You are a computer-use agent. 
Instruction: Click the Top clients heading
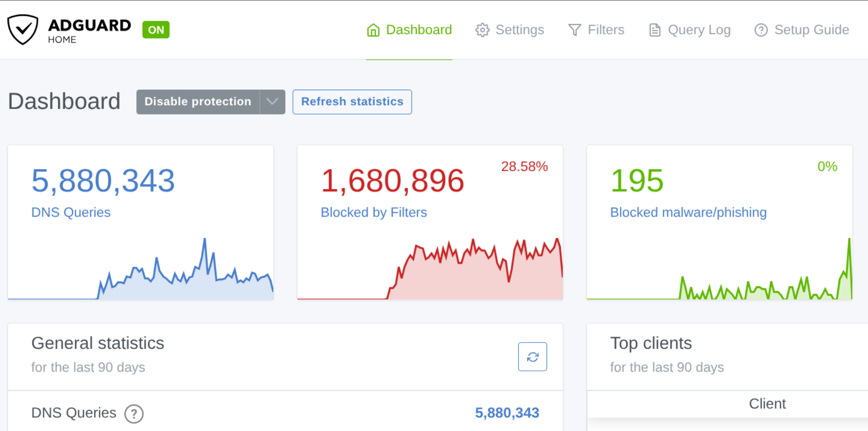pyautogui.click(x=651, y=343)
